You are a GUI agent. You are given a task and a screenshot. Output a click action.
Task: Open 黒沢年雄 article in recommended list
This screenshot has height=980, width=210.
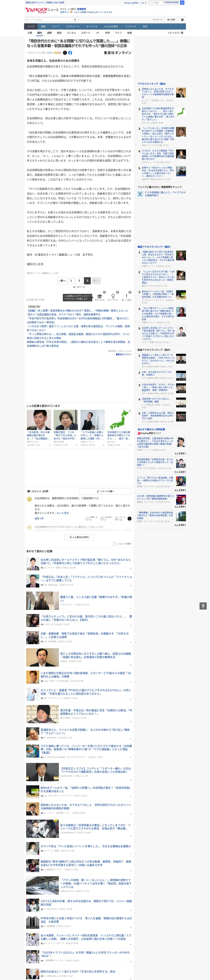pos(96,712)
